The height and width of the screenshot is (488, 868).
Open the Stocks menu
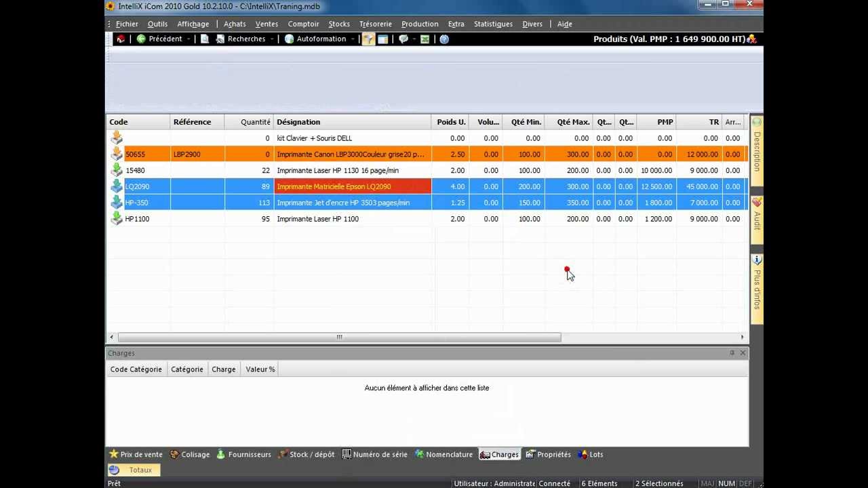pyautogui.click(x=339, y=24)
